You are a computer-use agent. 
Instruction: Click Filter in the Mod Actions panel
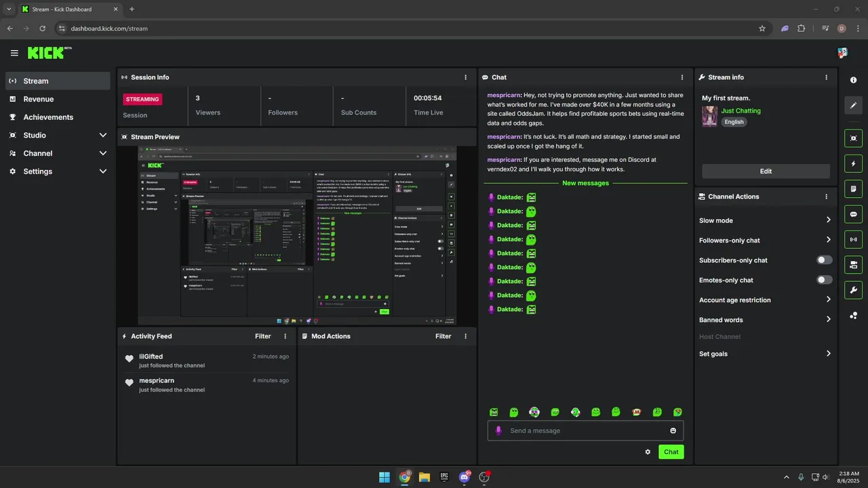443,336
